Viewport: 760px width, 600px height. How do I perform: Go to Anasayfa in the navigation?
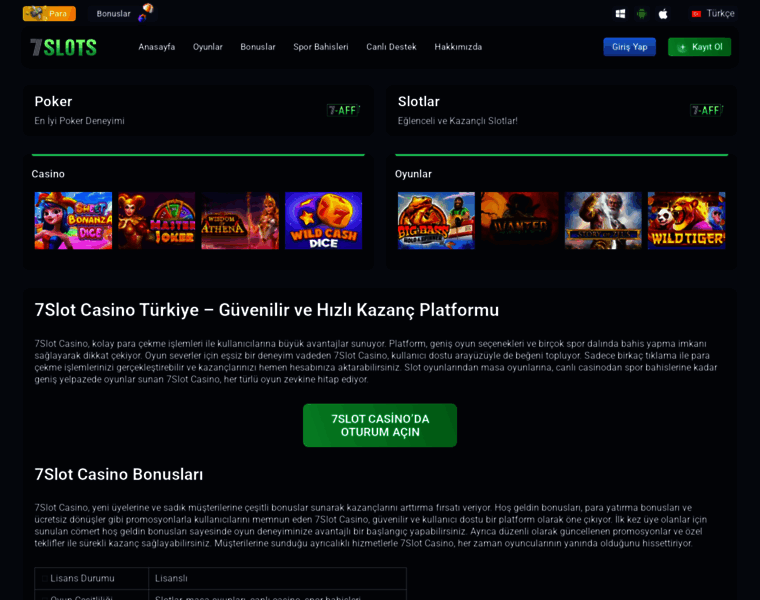(157, 47)
